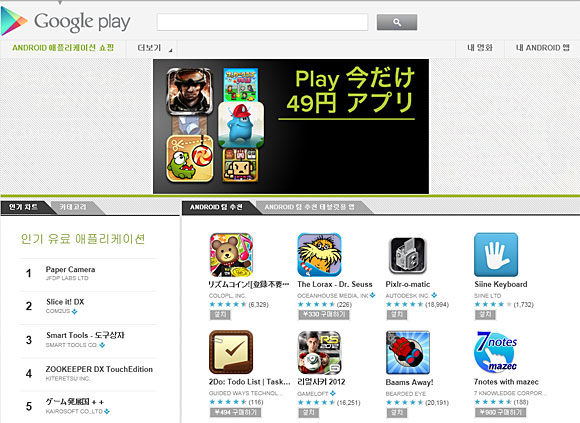Open the Pixlr-o-matic camera app icon
Image resolution: width=580 pixels, height=423 pixels.
click(x=408, y=255)
